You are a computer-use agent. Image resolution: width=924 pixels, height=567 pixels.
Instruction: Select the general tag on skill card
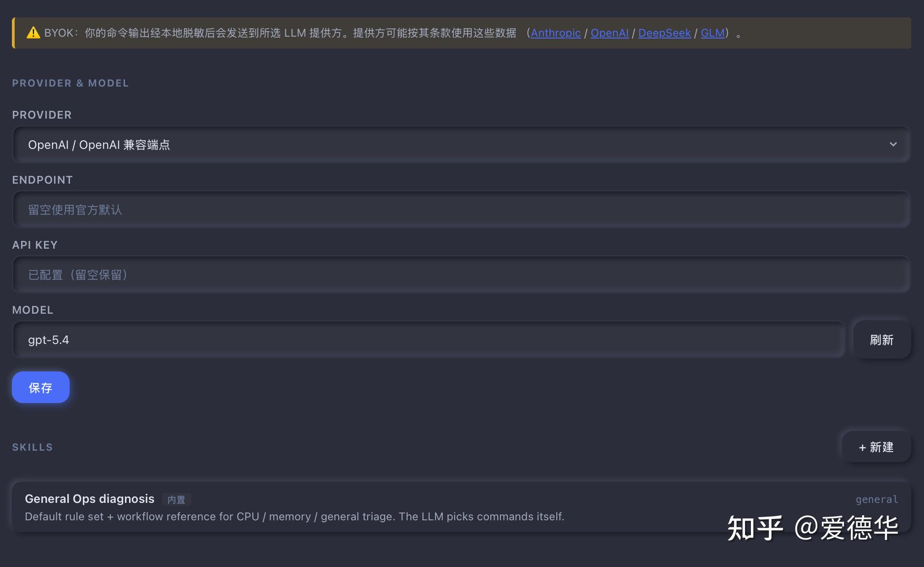pyautogui.click(x=877, y=499)
